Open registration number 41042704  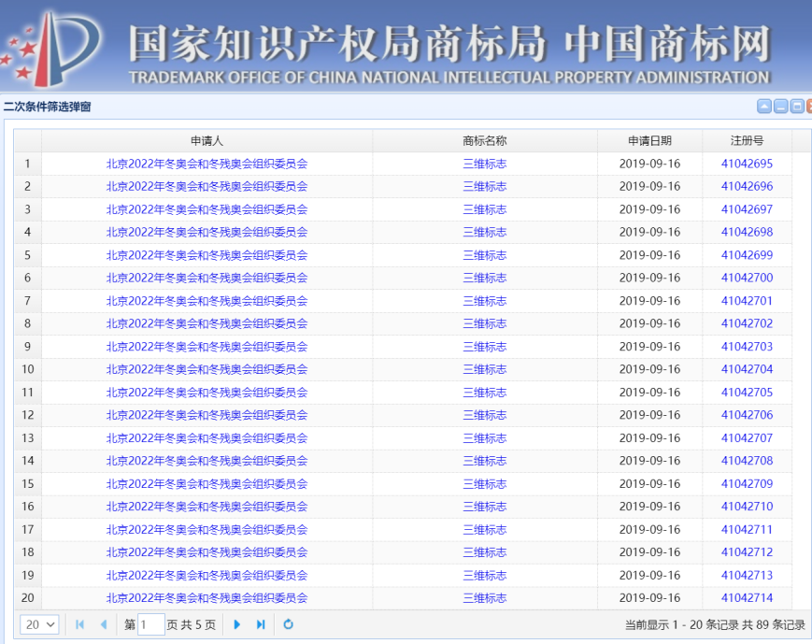pos(747,369)
